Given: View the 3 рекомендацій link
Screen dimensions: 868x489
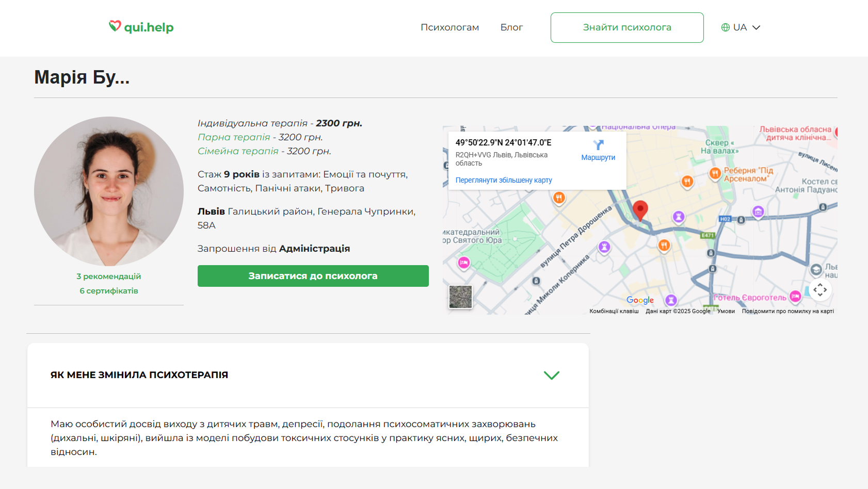Looking at the screenshot, I should [109, 276].
